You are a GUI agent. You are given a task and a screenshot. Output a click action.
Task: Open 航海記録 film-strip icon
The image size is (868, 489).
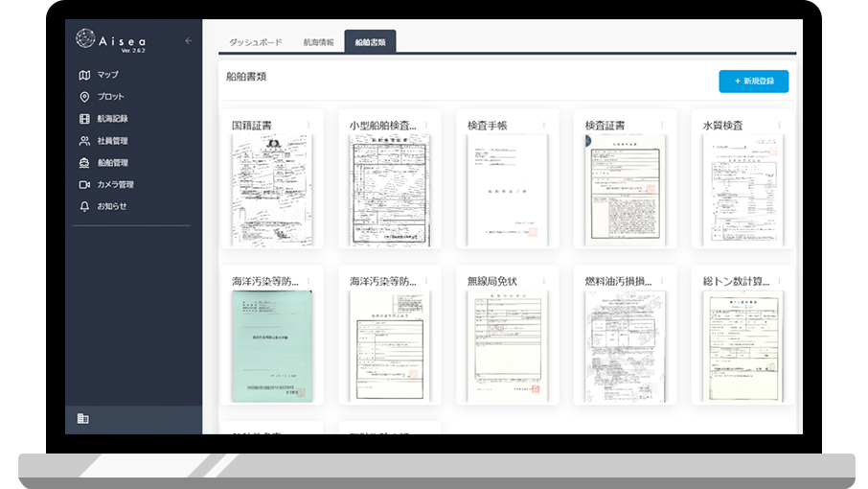(x=84, y=119)
